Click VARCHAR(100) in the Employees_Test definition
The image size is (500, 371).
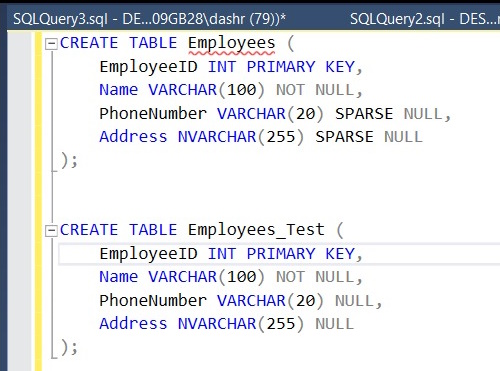pos(207,277)
